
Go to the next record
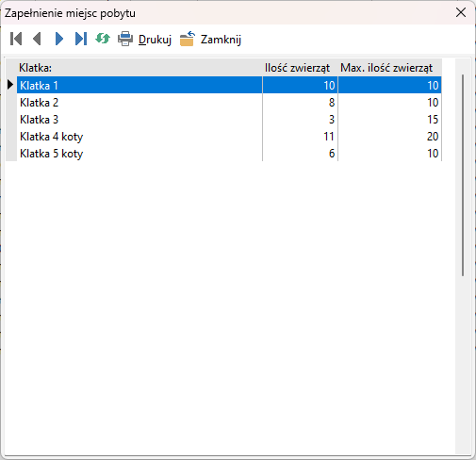[x=59, y=39]
